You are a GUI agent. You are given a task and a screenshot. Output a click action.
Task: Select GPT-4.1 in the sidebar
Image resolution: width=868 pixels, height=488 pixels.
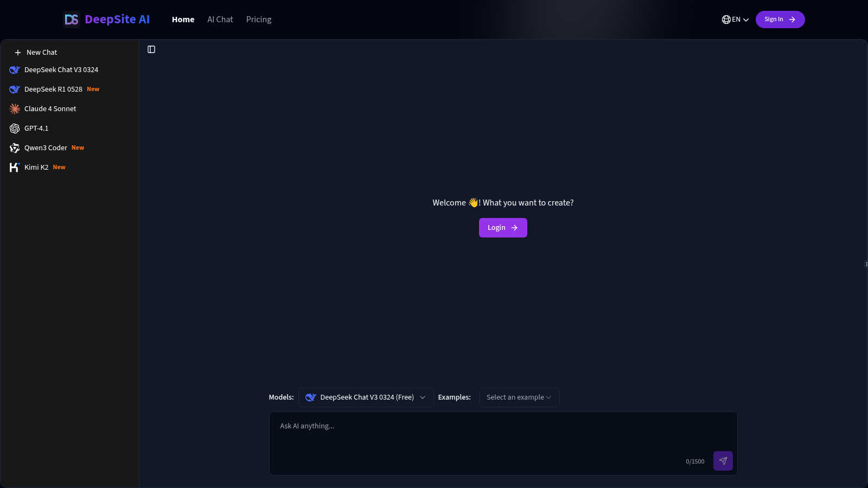point(36,129)
